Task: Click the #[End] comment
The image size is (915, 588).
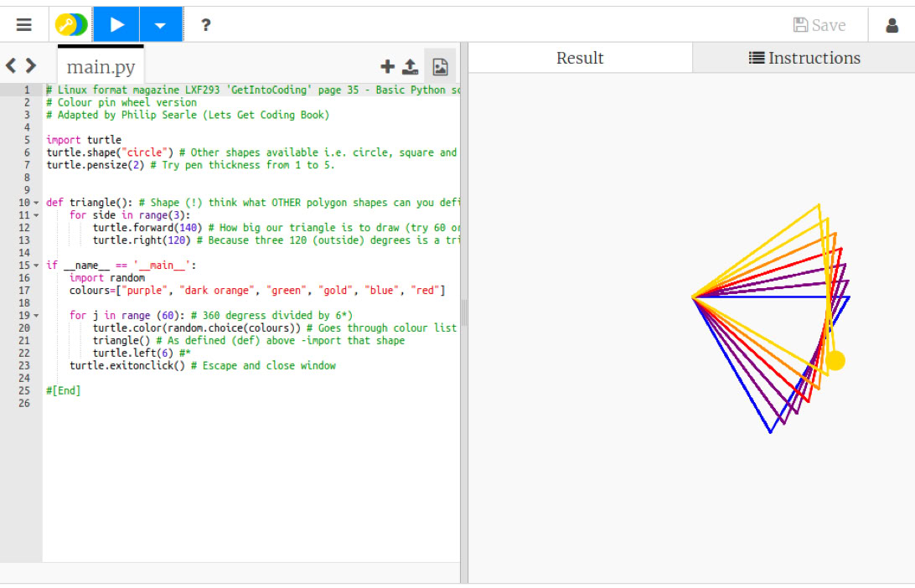Action: (63, 391)
